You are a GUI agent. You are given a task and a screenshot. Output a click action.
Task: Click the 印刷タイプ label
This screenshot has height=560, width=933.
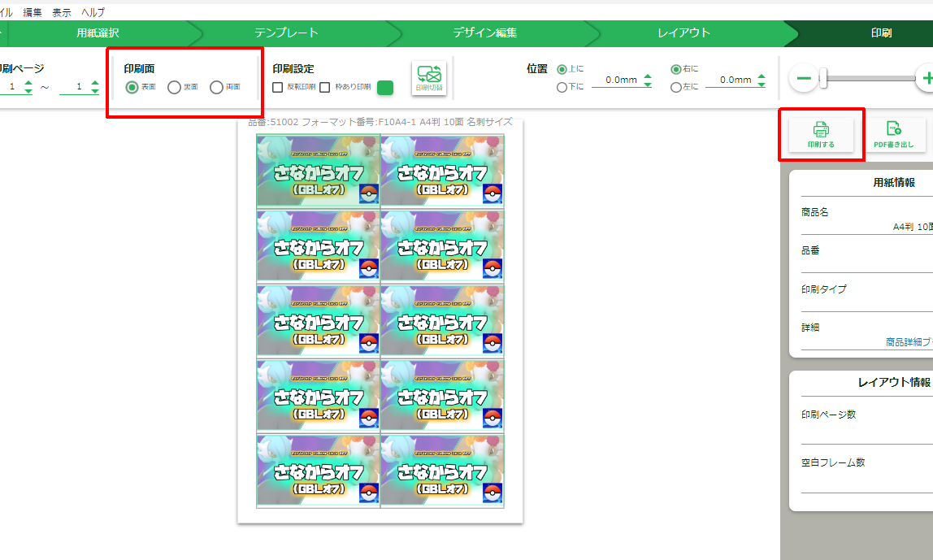click(823, 289)
